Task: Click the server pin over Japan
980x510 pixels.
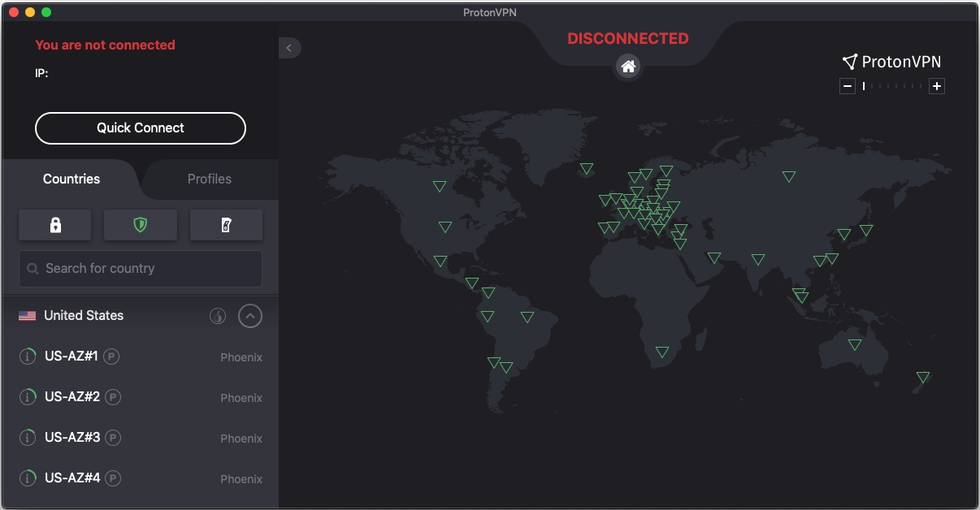Action: [x=866, y=231]
